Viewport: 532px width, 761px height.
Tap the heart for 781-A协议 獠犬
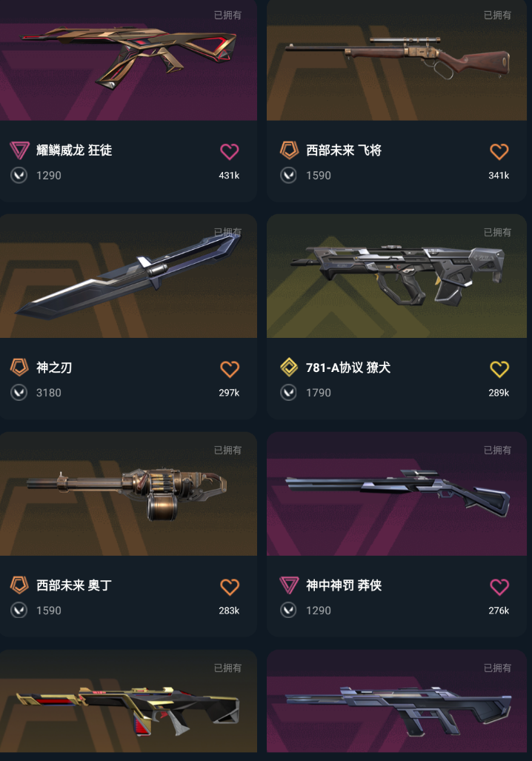point(499,369)
